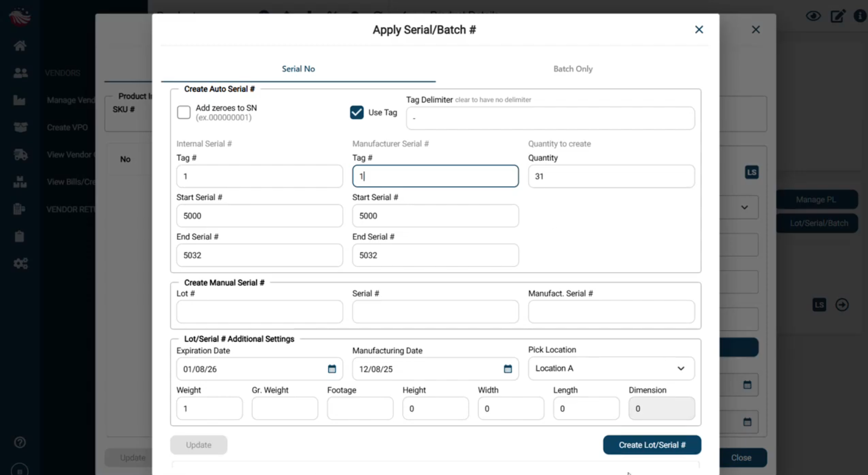Click the Update button in dialog

pyautogui.click(x=199, y=445)
